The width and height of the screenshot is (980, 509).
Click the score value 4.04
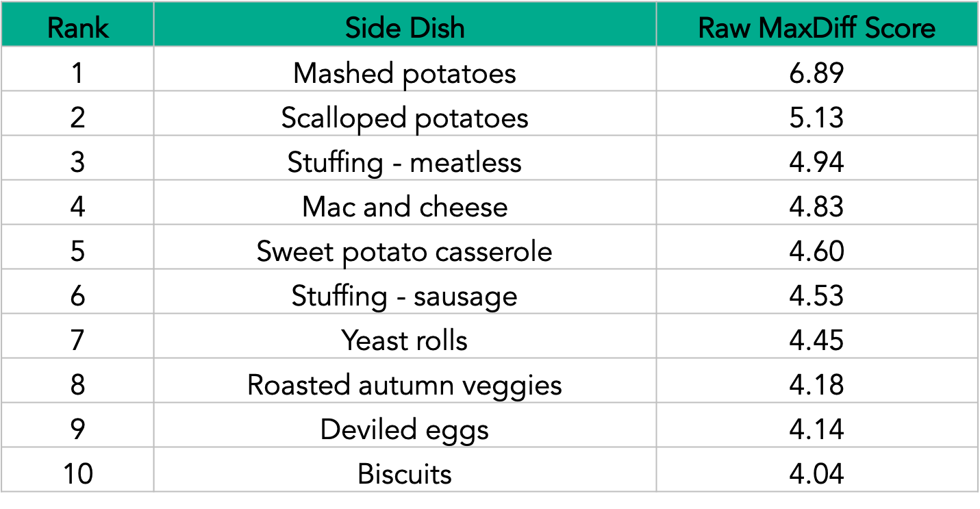coord(816,474)
